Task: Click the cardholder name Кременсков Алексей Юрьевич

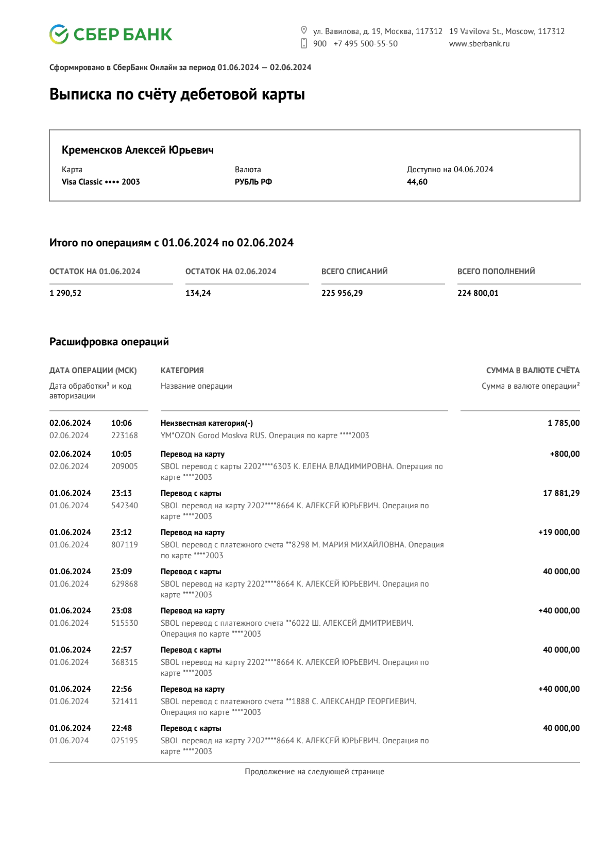Action: pyautogui.click(x=138, y=150)
